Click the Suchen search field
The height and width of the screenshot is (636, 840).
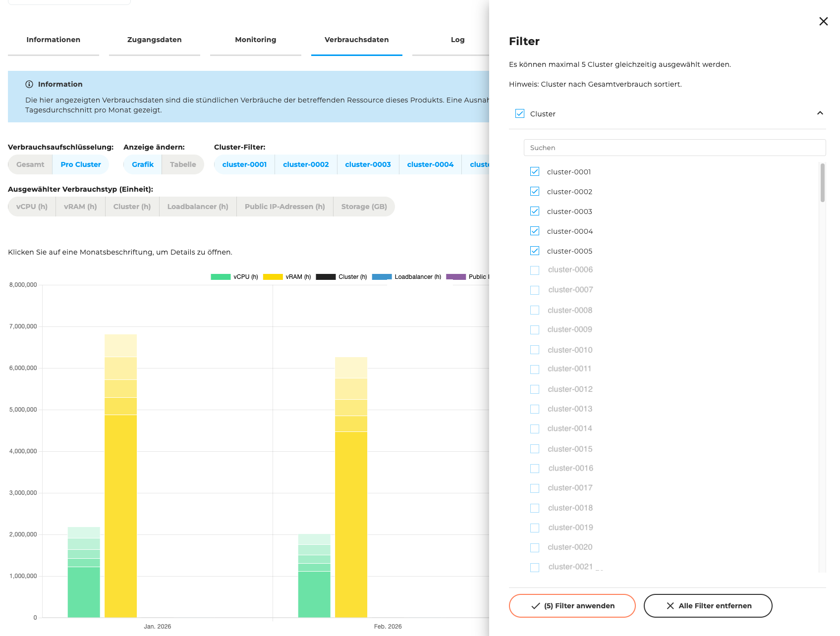point(674,148)
